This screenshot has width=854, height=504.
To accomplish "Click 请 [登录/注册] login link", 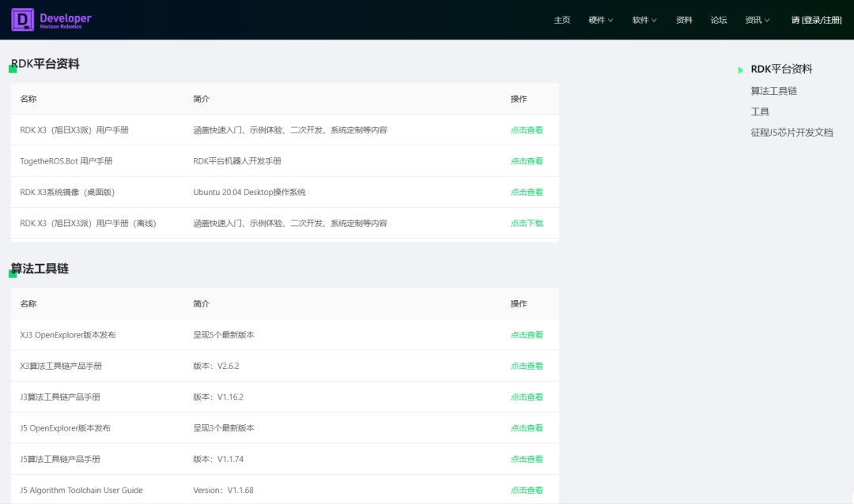I will click(816, 20).
